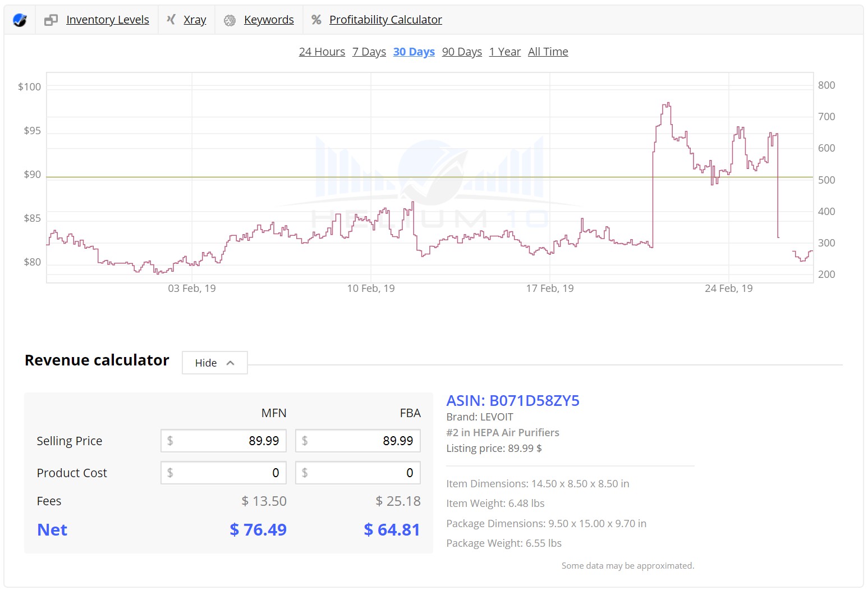Image resolution: width=868 pixels, height=599 pixels.
Task: Select the 30 Days range
Action: pyautogui.click(x=414, y=52)
